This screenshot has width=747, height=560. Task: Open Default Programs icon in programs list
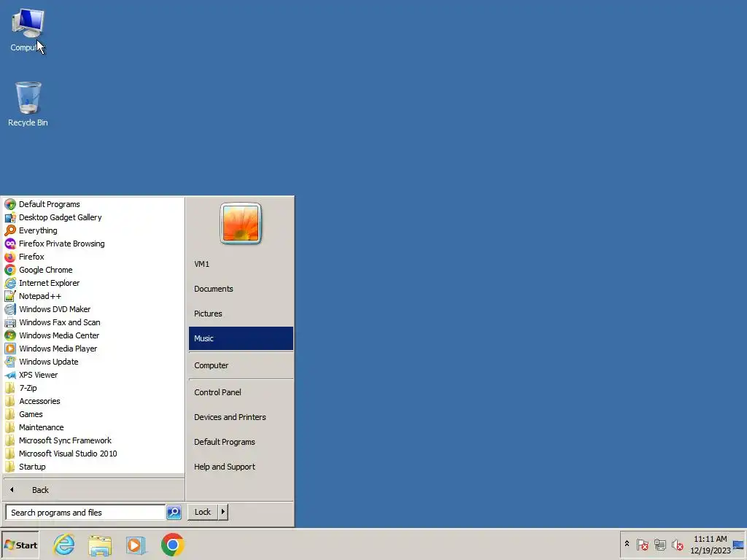click(10, 204)
